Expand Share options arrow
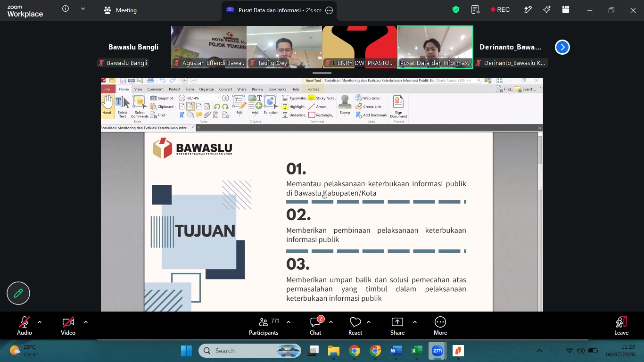The width and height of the screenshot is (644, 362). click(x=415, y=322)
